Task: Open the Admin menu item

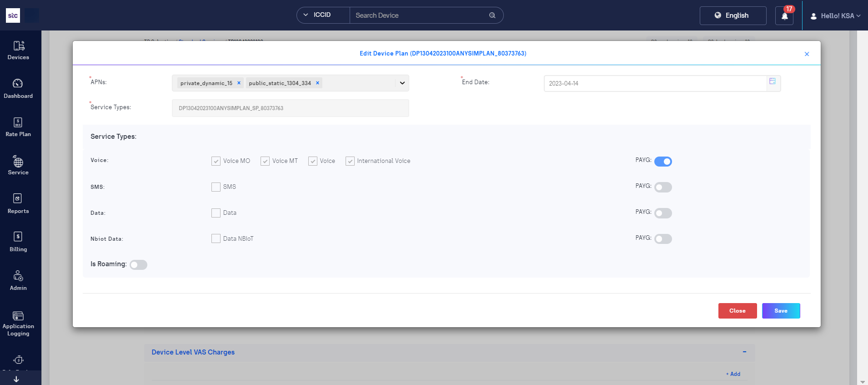Action: (x=18, y=281)
